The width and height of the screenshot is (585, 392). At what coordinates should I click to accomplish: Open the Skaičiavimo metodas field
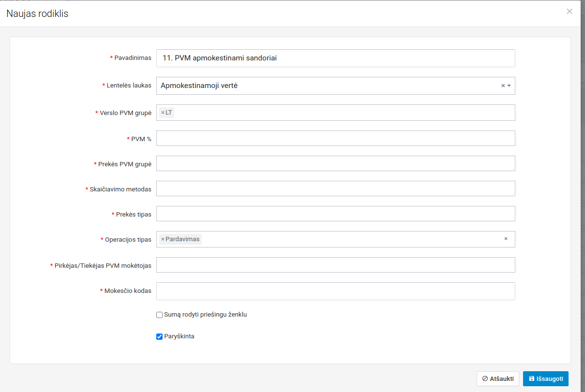[x=335, y=189]
